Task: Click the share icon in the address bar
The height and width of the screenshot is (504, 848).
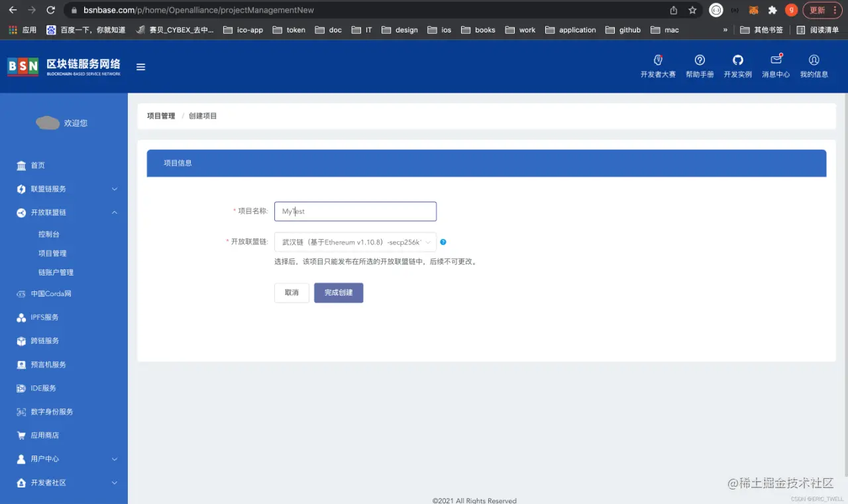Action: 674,10
